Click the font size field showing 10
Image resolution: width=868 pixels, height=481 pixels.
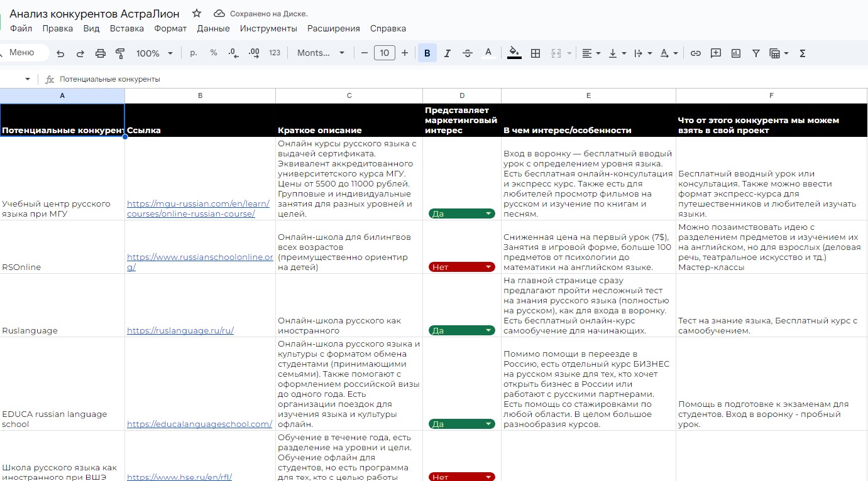[385, 53]
